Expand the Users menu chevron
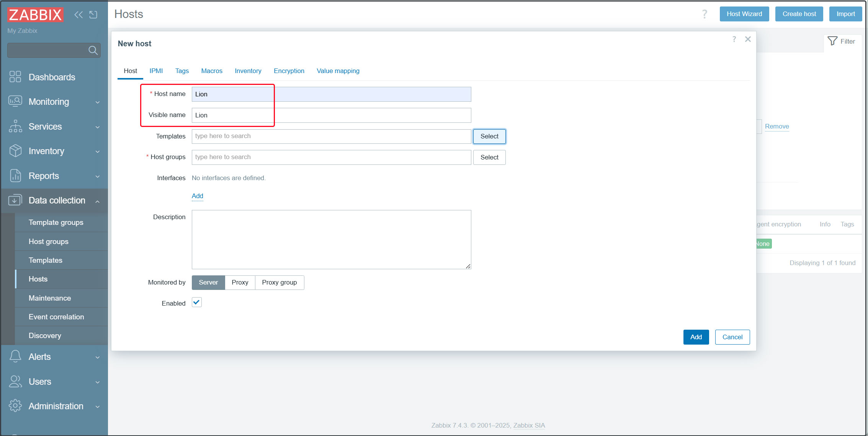 [x=97, y=382]
